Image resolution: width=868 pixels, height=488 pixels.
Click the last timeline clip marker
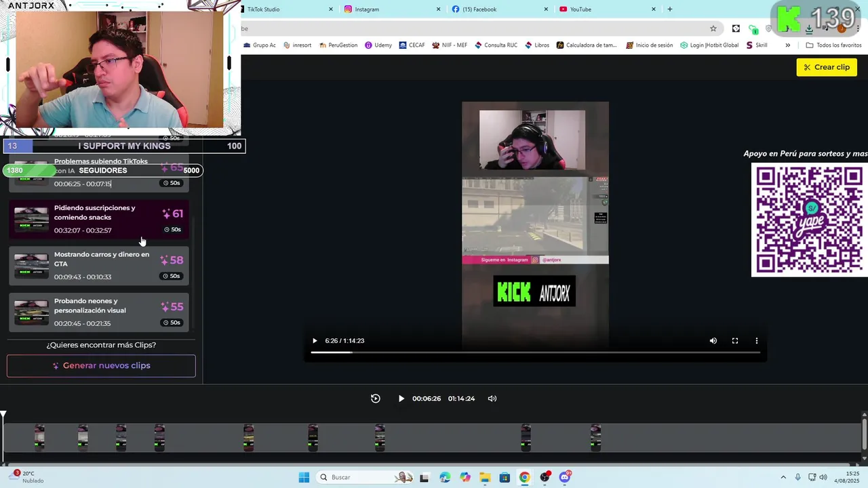coord(595,437)
